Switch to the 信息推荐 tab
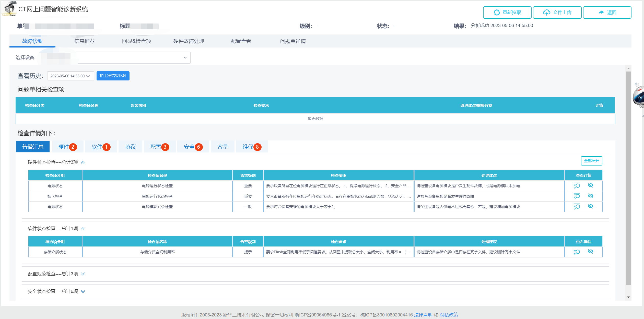This screenshot has width=644, height=319. pyautogui.click(x=84, y=41)
